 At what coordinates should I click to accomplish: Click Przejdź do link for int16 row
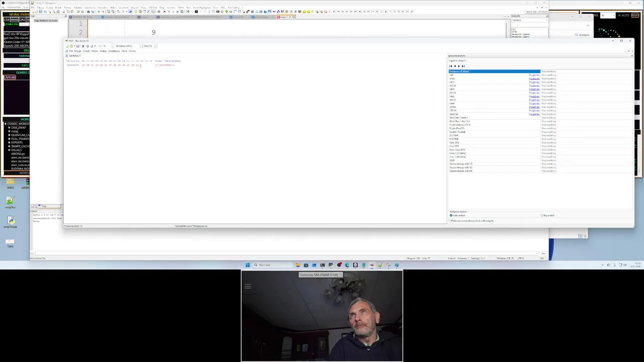tap(534, 82)
